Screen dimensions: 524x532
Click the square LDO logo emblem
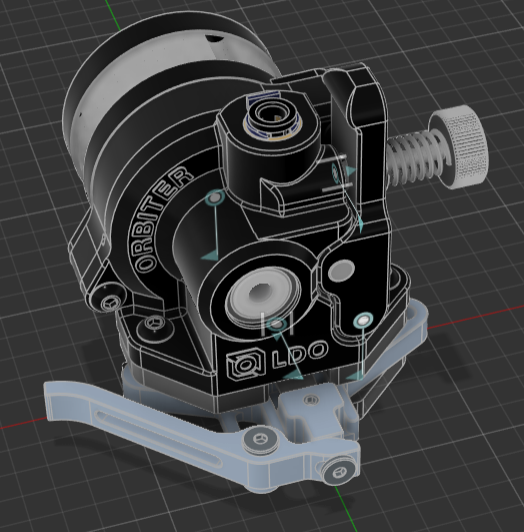pos(245,364)
